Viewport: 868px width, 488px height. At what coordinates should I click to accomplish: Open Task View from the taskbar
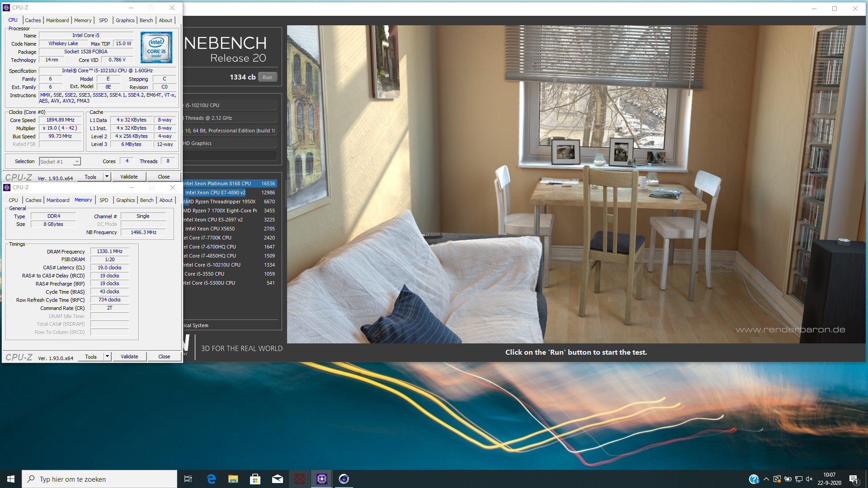coord(188,479)
